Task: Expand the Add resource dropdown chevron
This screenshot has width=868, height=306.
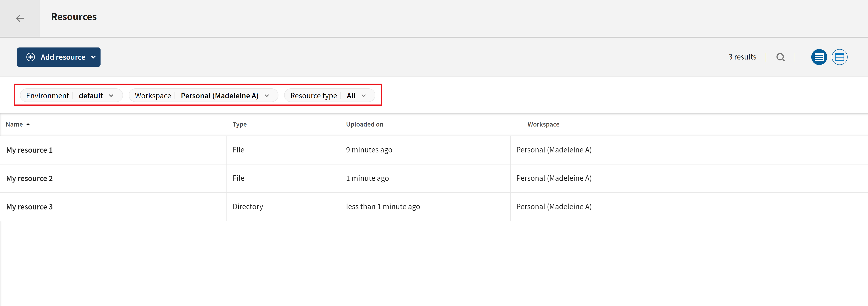Action: [x=93, y=57]
